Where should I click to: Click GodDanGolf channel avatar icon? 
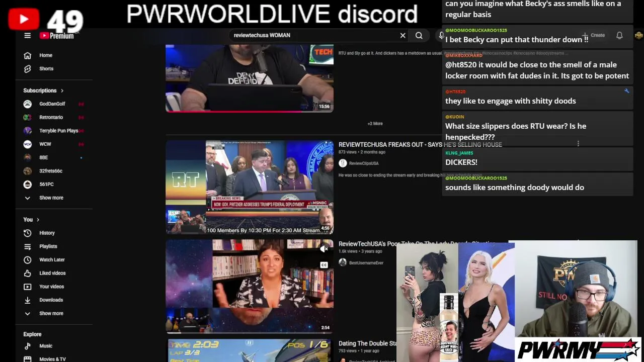[x=28, y=104]
